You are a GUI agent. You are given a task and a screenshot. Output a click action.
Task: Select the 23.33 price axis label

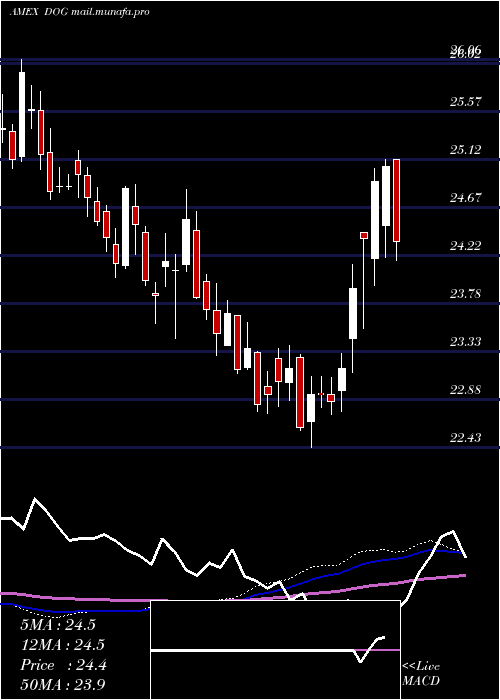466,342
